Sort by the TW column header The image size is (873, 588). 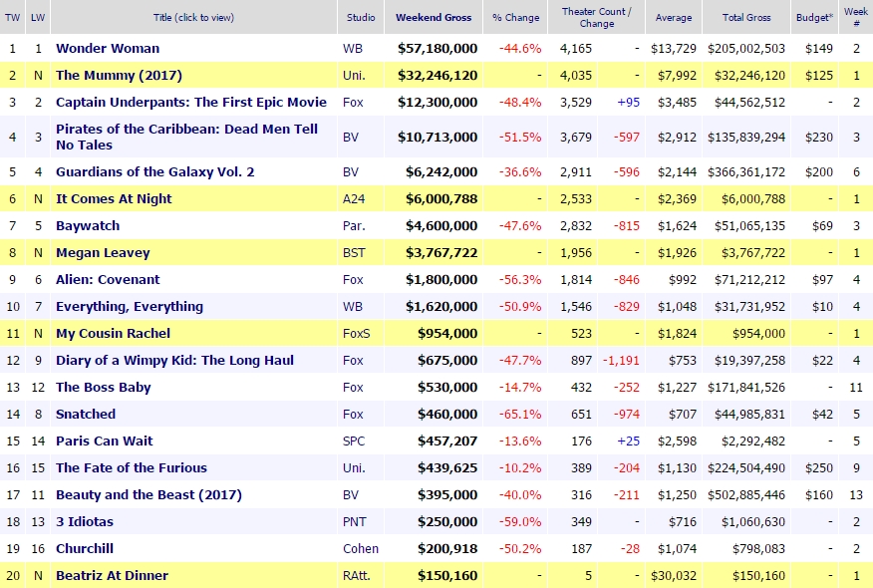(12, 17)
